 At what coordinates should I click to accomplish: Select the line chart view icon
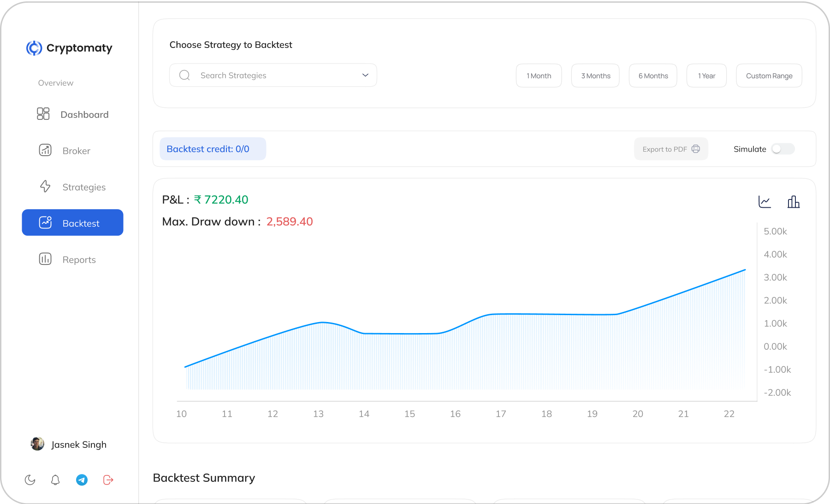pos(765,201)
